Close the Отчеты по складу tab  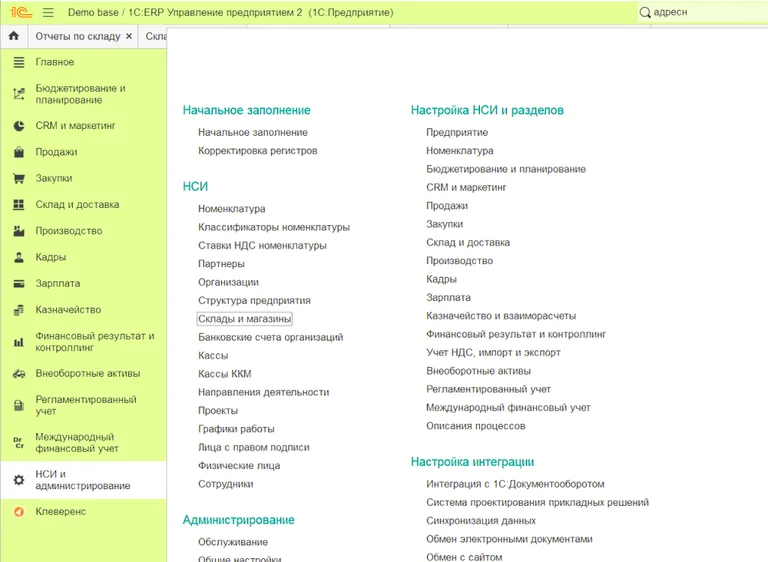129,36
